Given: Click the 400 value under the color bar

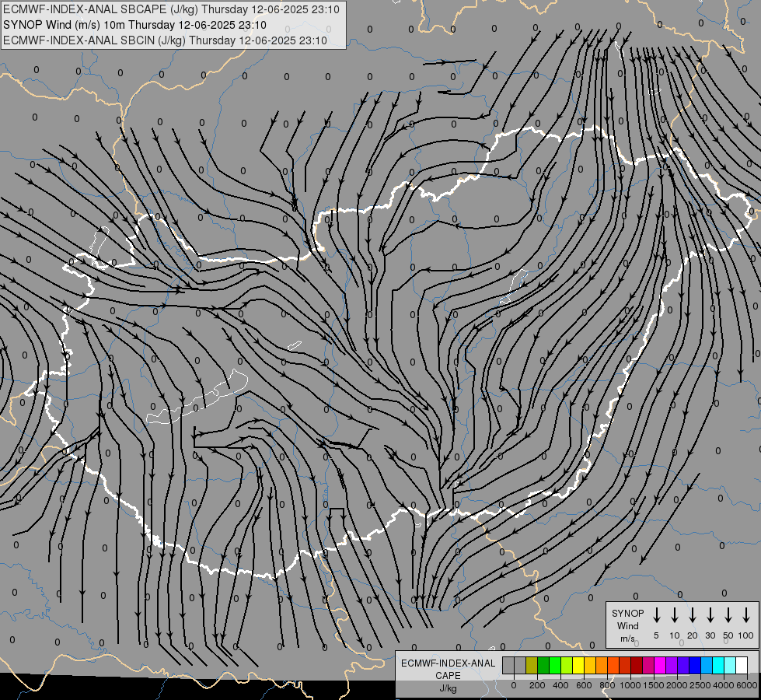Looking at the screenshot, I should tap(560, 685).
